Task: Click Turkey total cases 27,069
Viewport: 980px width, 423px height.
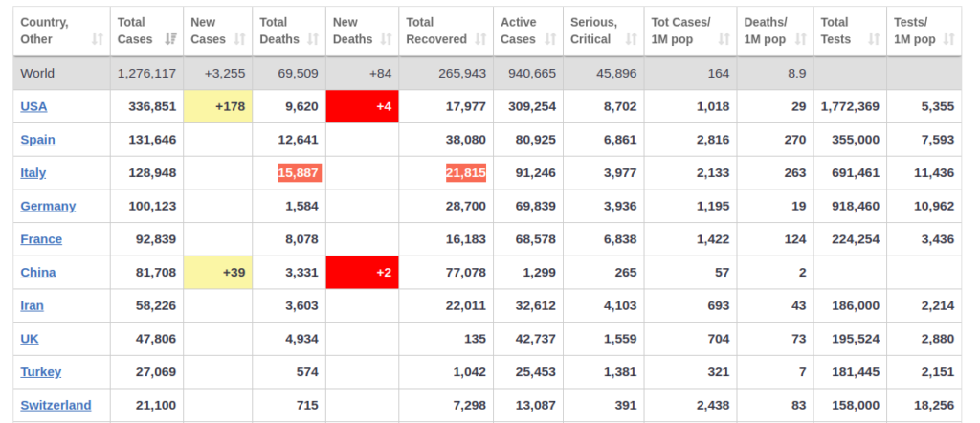Action: tap(156, 371)
